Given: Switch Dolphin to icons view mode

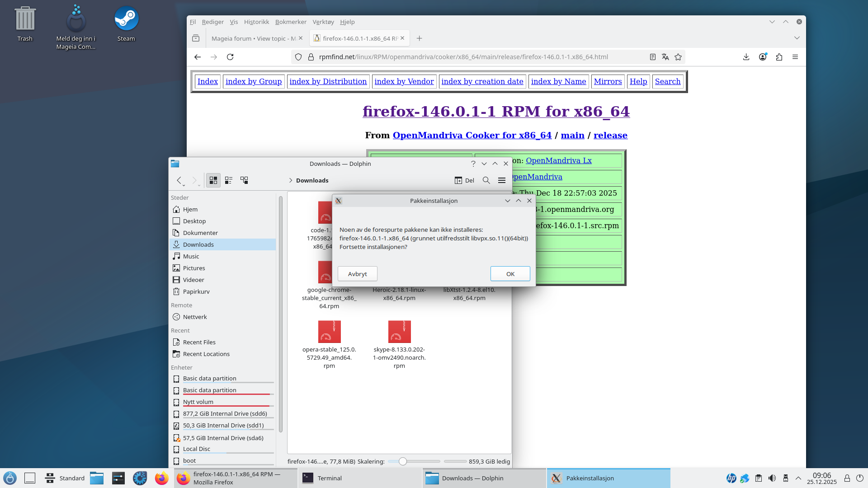Looking at the screenshot, I should click(x=213, y=180).
